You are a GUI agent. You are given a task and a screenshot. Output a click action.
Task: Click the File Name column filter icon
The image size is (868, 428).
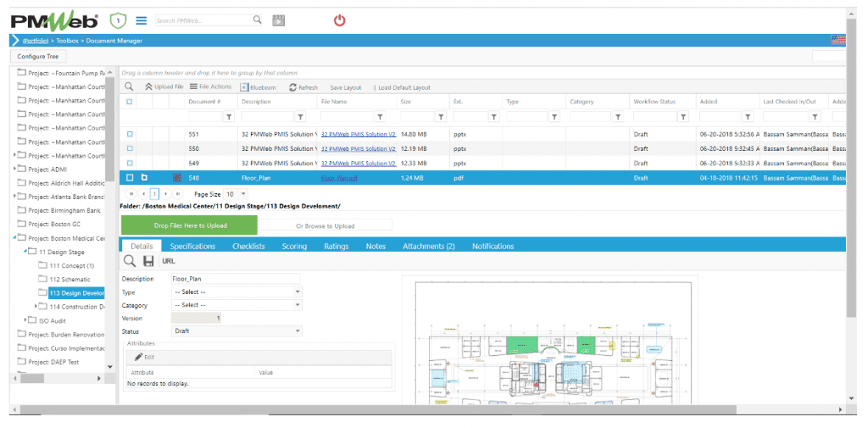click(381, 117)
